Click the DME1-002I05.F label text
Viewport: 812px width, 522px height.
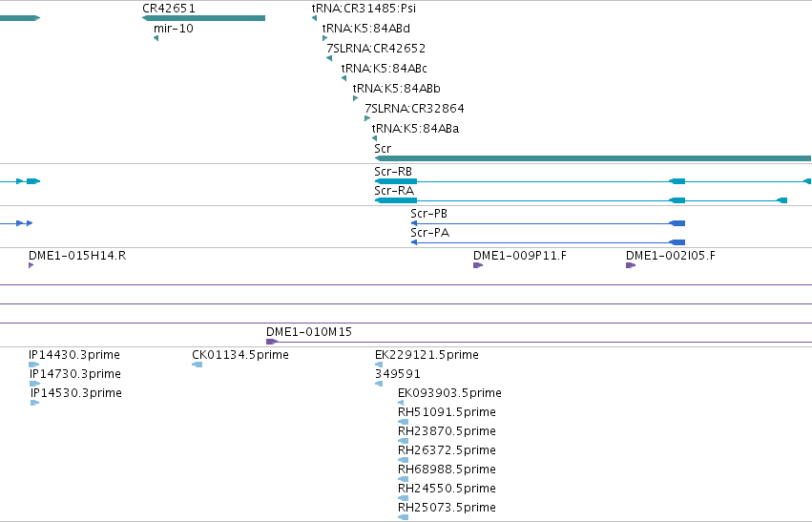coord(671,256)
